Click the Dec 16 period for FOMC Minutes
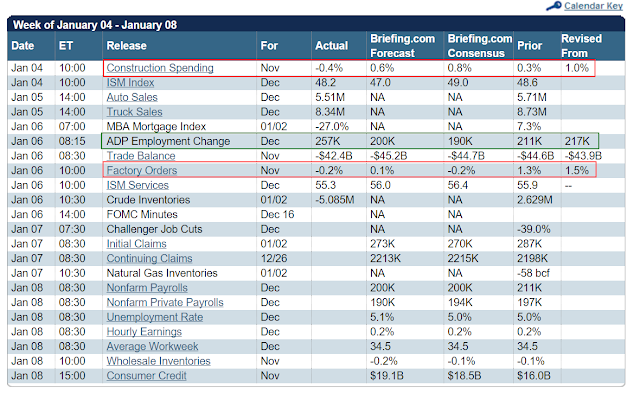This screenshot has width=640, height=399. click(277, 215)
